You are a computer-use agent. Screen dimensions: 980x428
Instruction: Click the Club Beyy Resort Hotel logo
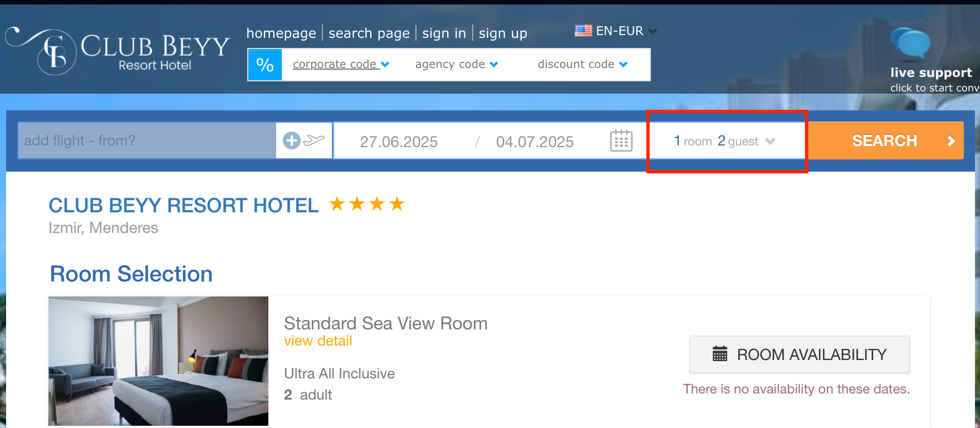[x=118, y=51]
